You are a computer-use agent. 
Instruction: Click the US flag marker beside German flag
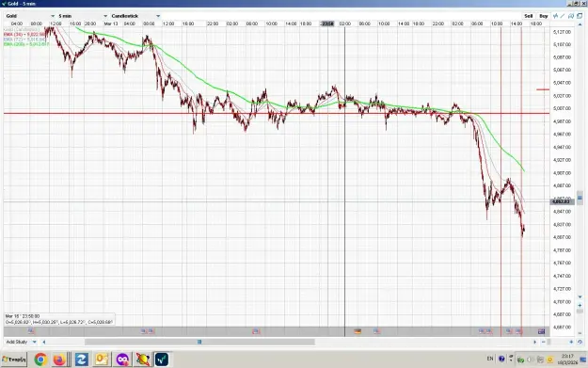[x=377, y=331]
